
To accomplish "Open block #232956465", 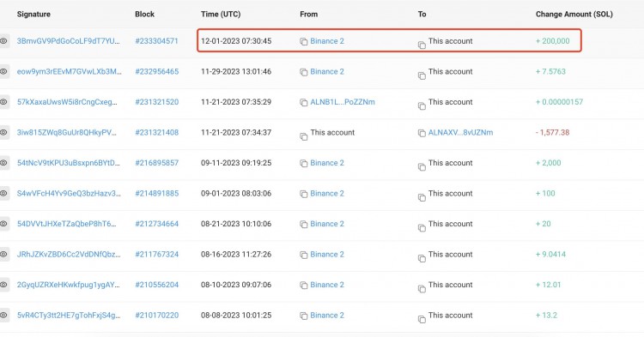I will pos(157,71).
